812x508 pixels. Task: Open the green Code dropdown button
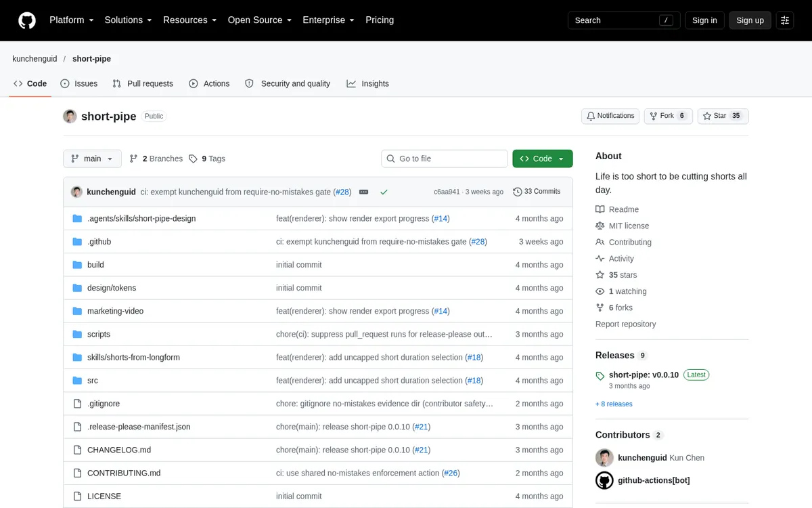pos(543,158)
